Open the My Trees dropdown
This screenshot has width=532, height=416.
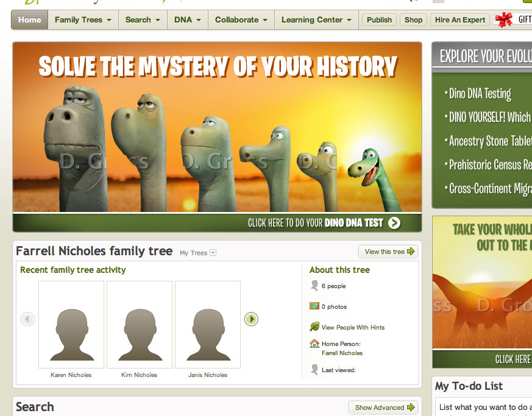pyautogui.click(x=198, y=253)
